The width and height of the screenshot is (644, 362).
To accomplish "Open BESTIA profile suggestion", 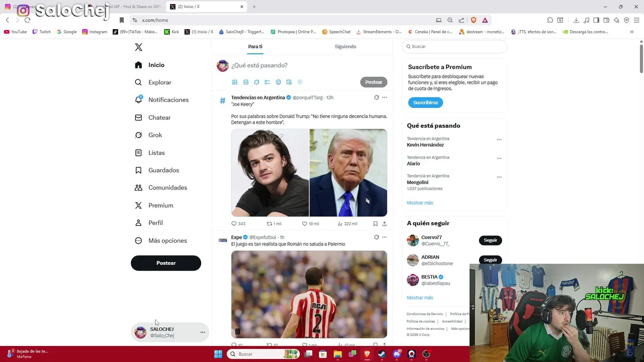I will 435,280.
